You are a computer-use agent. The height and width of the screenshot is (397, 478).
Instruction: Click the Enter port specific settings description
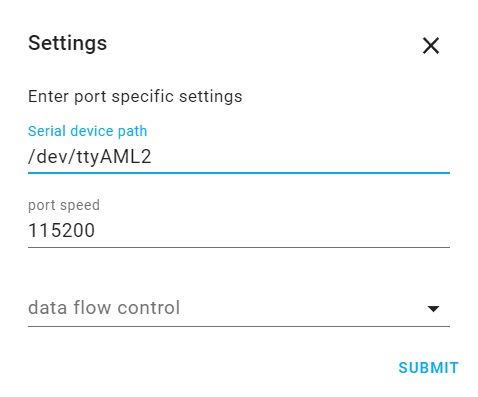[x=135, y=97]
